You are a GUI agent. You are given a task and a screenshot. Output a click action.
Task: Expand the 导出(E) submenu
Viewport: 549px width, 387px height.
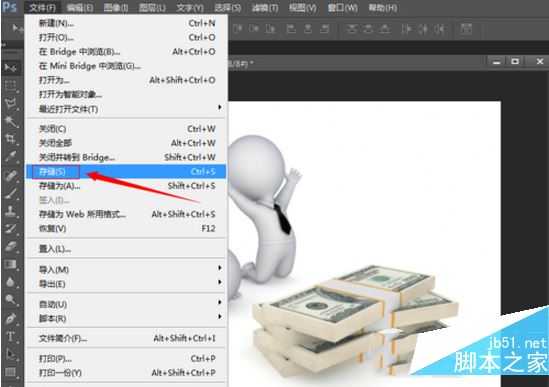click(x=126, y=284)
